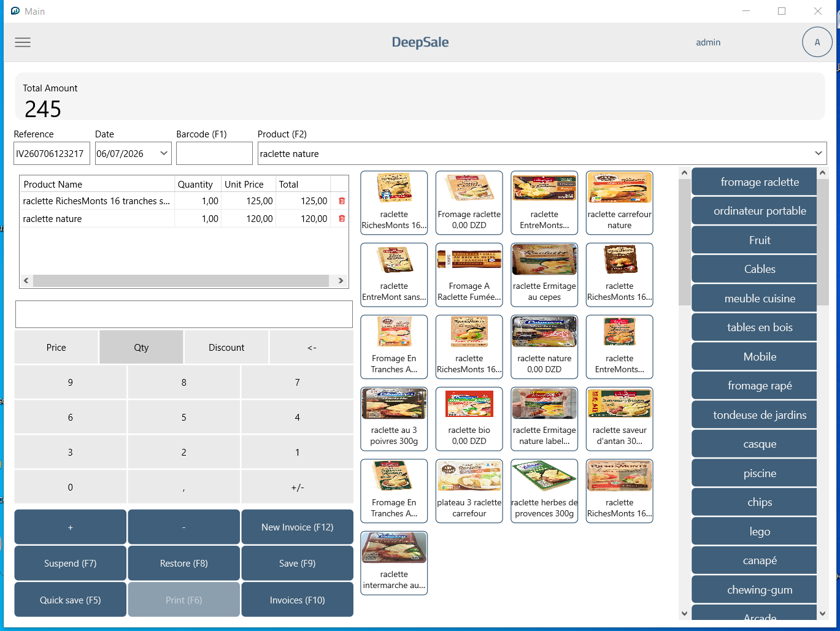Open the Product (F2) combo box arrow
Viewport: 840px width, 631px height.
point(819,153)
